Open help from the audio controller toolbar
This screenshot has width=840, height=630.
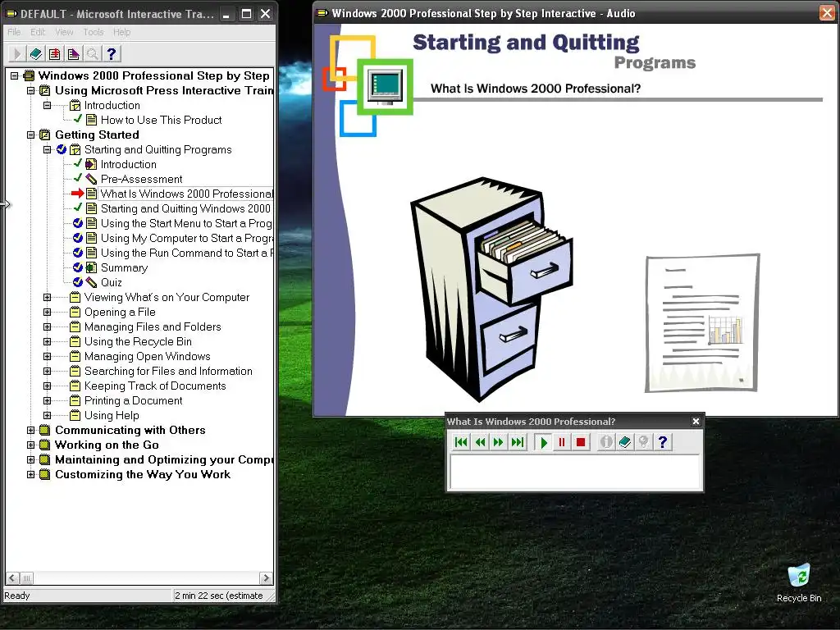(x=663, y=442)
